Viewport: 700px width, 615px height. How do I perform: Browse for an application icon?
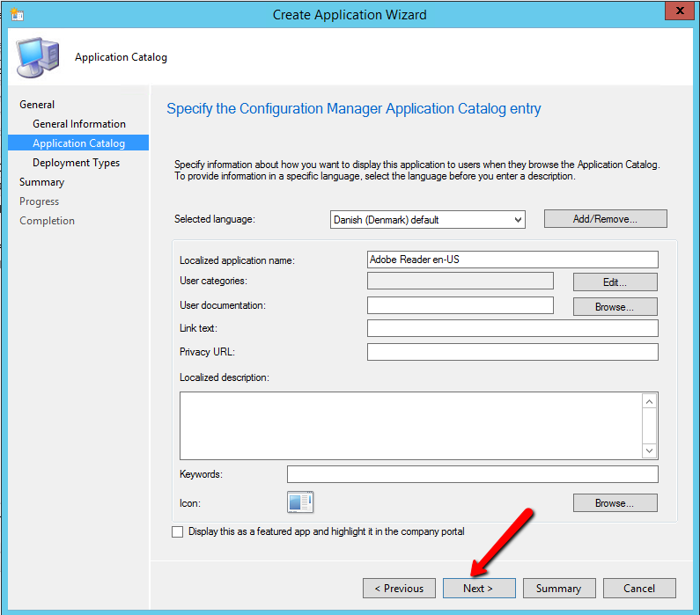coord(615,503)
